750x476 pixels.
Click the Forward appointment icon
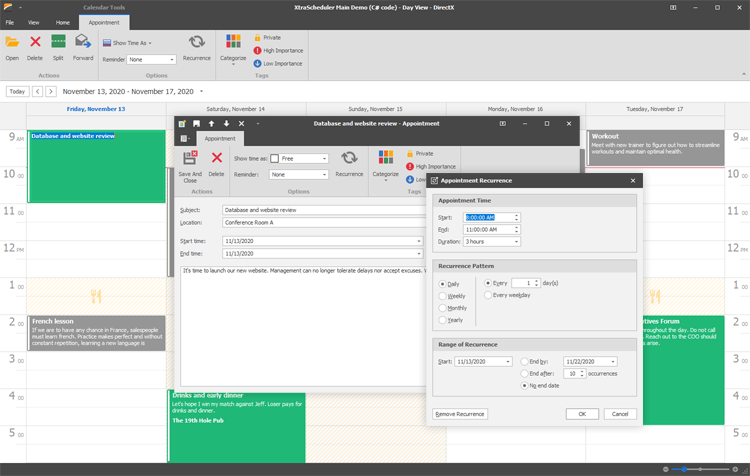tap(83, 43)
